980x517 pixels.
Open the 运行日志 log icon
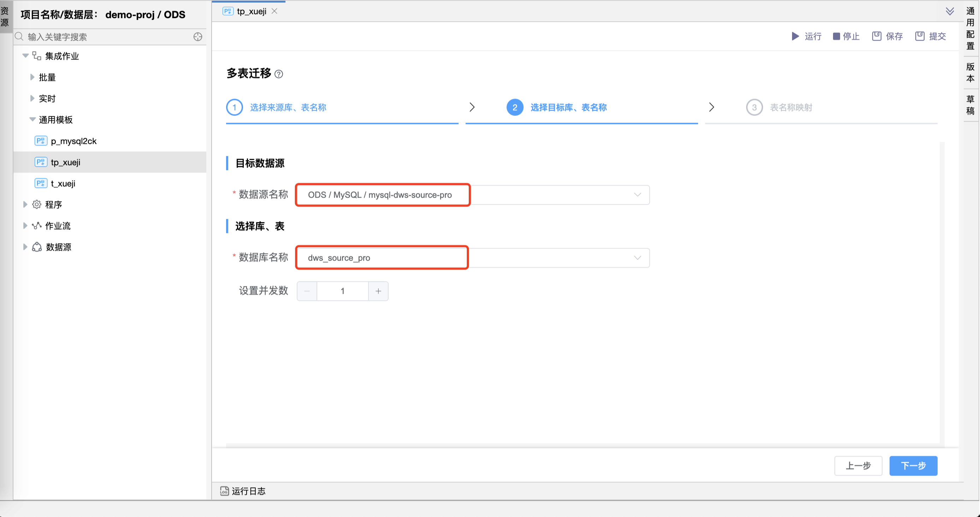(224, 491)
